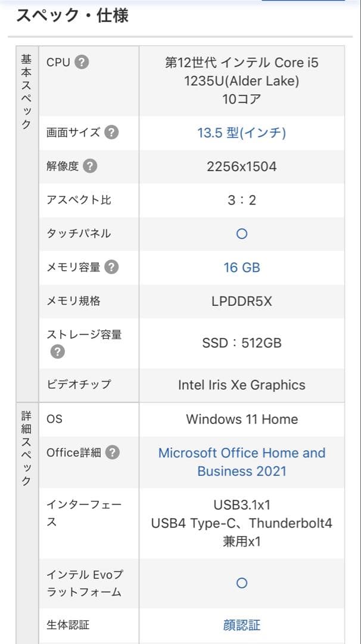Image resolution: width=361 pixels, height=644 pixels.
Task: Select the Intel Iris Xe Graphics video chip value
Action: click(241, 385)
